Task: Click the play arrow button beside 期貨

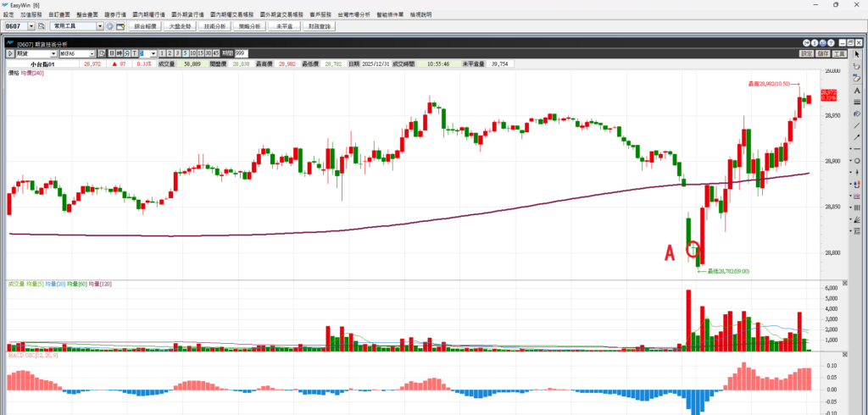Action: coord(10,53)
